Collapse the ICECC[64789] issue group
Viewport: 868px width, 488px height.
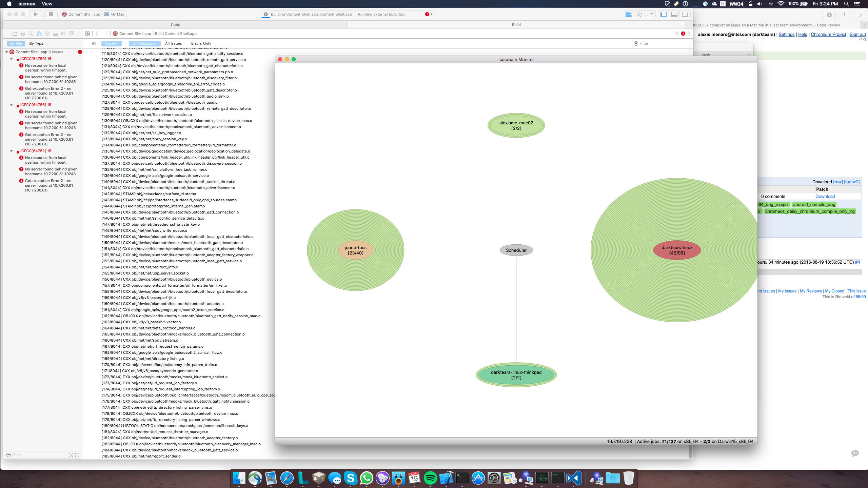pyautogui.click(x=11, y=59)
